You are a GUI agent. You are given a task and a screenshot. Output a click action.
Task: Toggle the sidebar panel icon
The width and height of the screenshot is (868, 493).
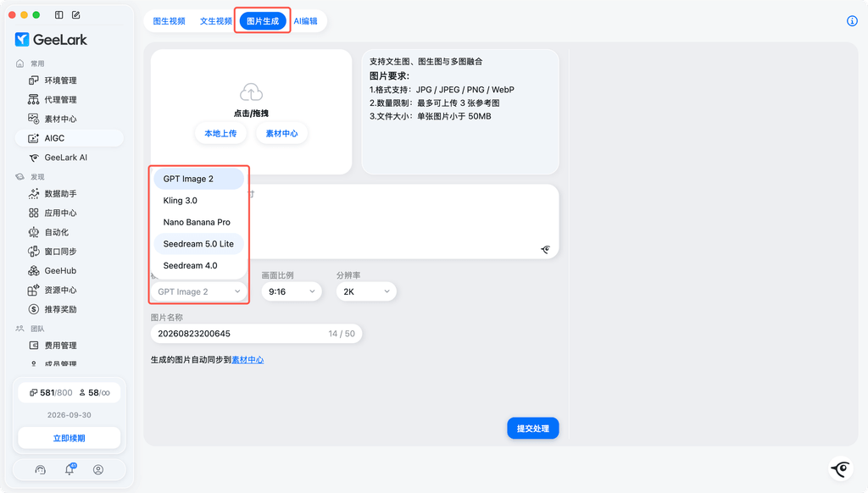pyautogui.click(x=58, y=15)
